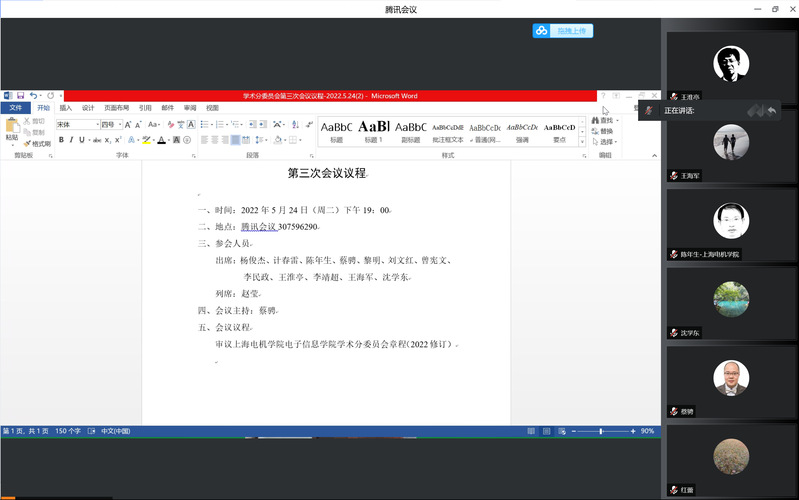Toggle strikethrough text formatting

click(x=97, y=140)
